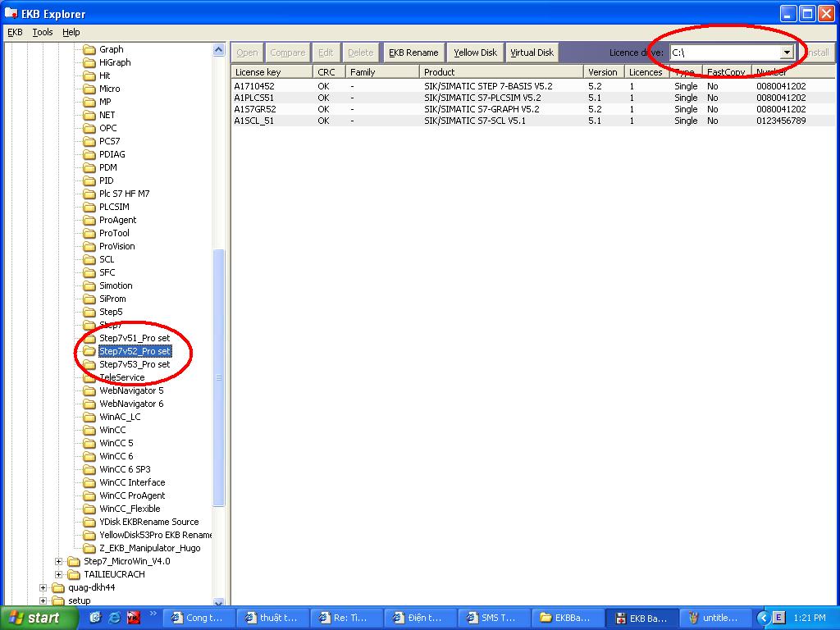Screen dimensions: 840x630
Task: Select the Step7v52_Pro set folder icon
Action: [x=89, y=351]
